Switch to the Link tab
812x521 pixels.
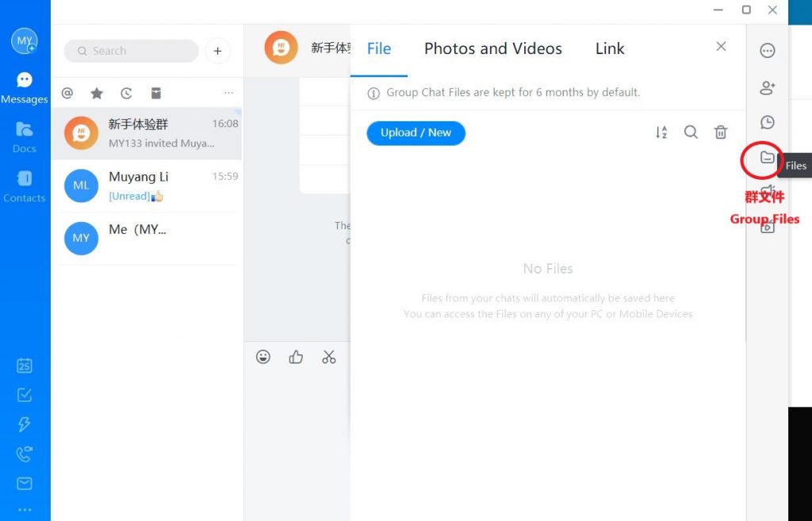click(x=610, y=48)
